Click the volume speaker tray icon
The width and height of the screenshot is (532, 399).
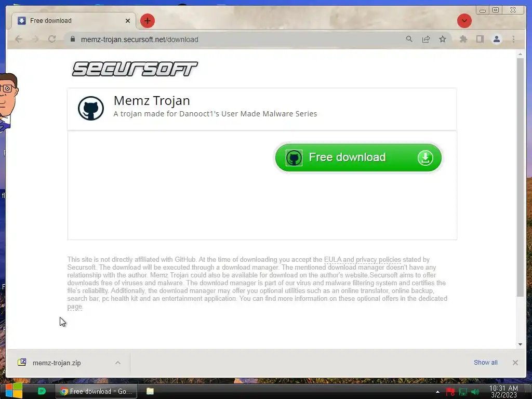475,392
